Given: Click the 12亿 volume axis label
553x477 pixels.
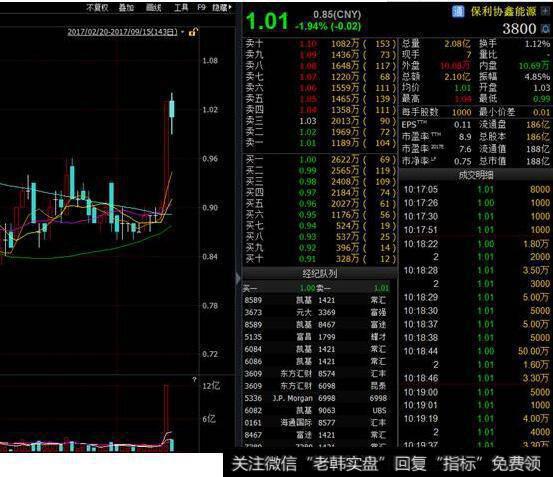Looking at the screenshot, I should (x=211, y=386).
